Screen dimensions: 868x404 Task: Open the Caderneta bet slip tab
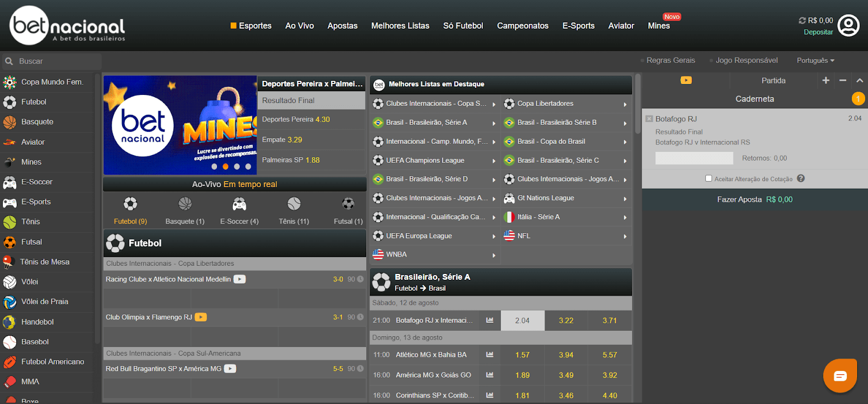[x=755, y=99]
